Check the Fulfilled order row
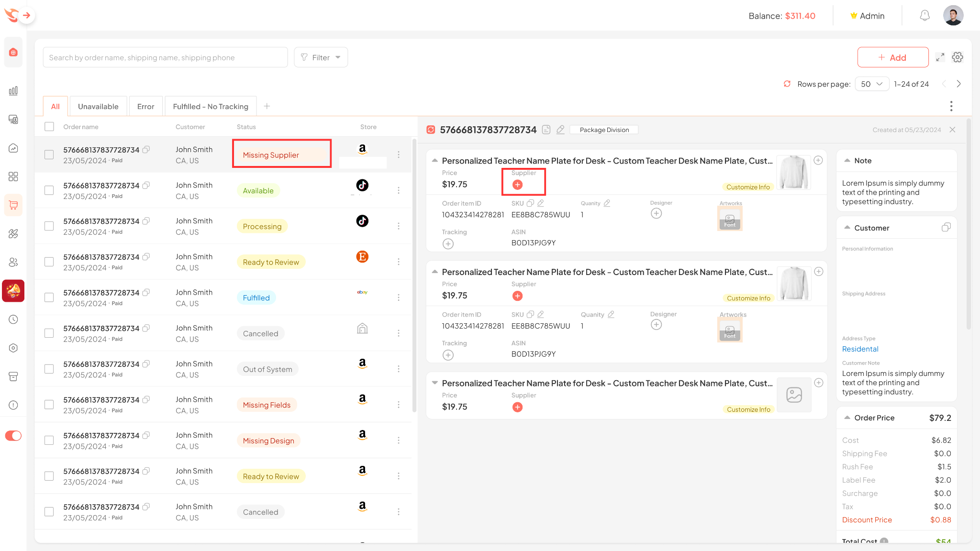Image resolution: width=980 pixels, height=551 pixels. pyautogui.click(x=49, y=298)
